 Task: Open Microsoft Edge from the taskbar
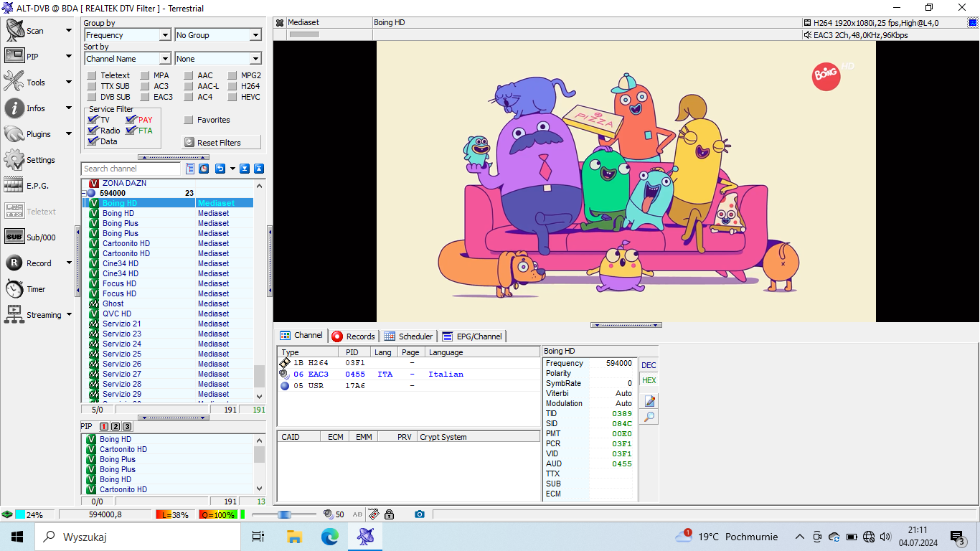[x=329, y=536]
